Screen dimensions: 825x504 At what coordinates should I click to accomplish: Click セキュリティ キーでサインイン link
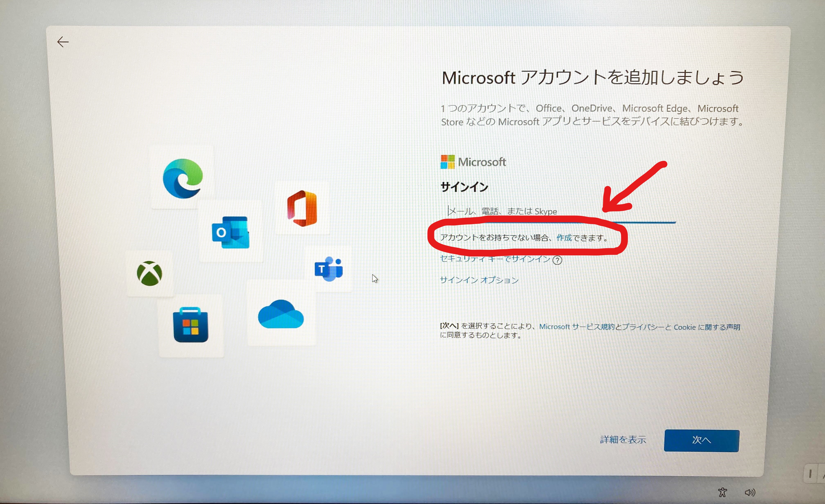(495, 259)
